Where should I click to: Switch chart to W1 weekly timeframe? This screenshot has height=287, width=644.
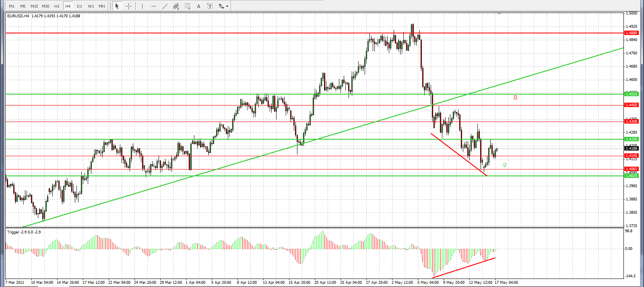(x=91, y=6)
